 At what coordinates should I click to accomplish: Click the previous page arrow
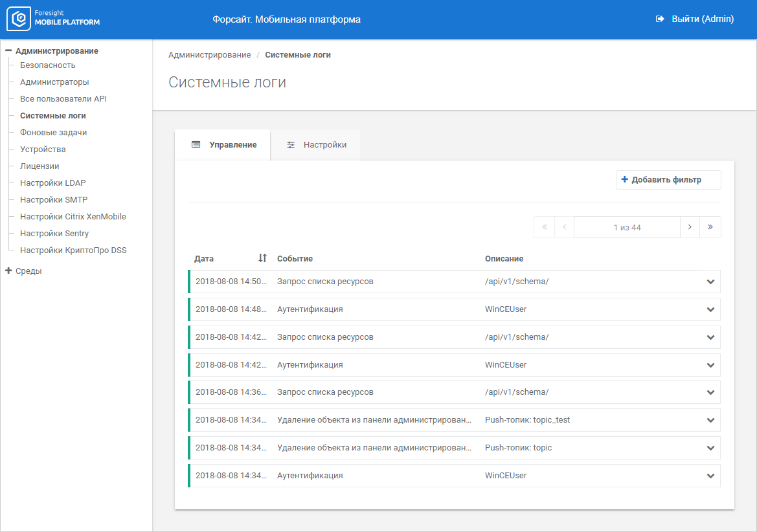pyautogui.click(x=564, y=227)
